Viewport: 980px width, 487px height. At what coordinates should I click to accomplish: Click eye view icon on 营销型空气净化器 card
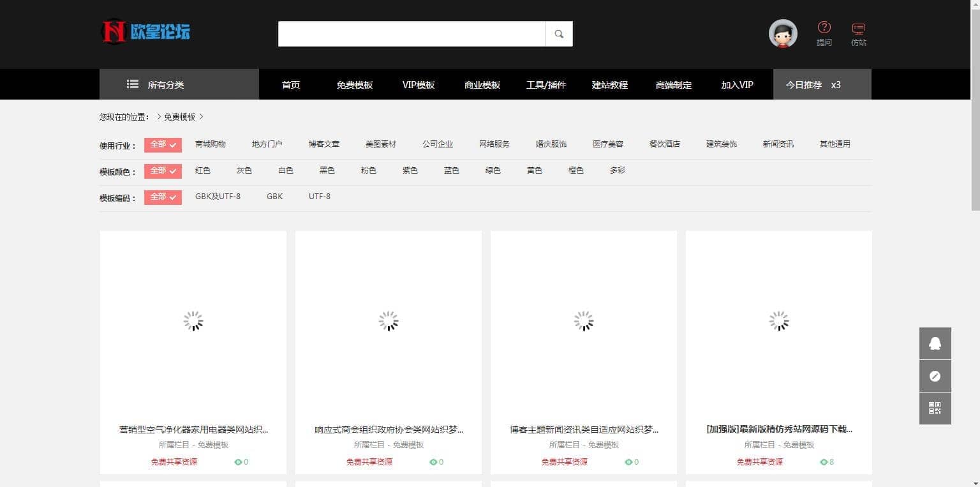coord(238,462)
